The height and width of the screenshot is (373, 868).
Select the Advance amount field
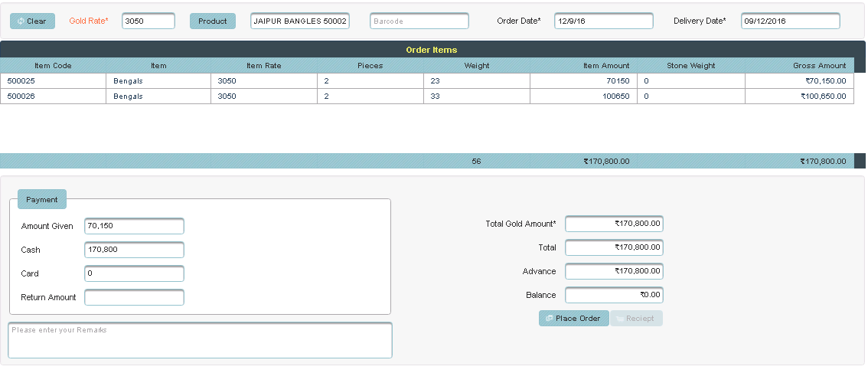click(614, 272)
